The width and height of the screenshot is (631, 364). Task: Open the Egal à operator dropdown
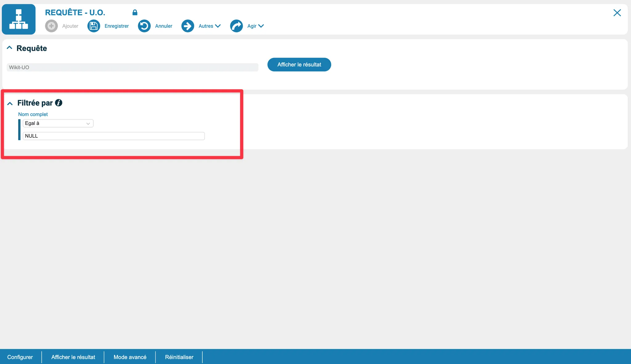58,123
